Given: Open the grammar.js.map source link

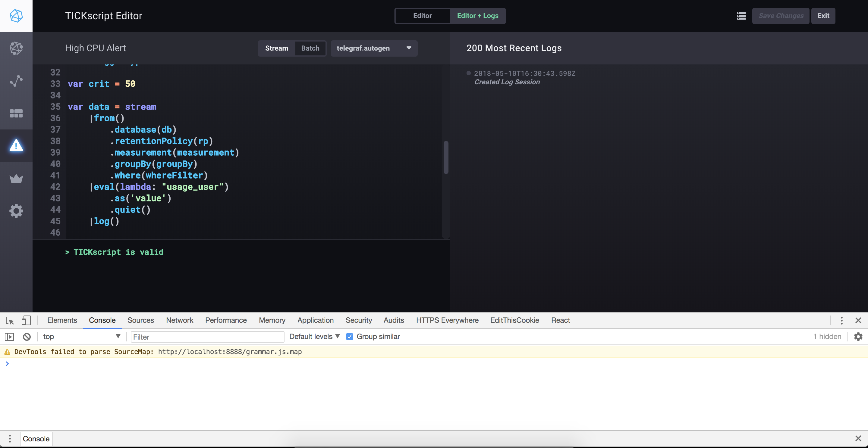Looking at the screenshot, I should click(229, 352).
